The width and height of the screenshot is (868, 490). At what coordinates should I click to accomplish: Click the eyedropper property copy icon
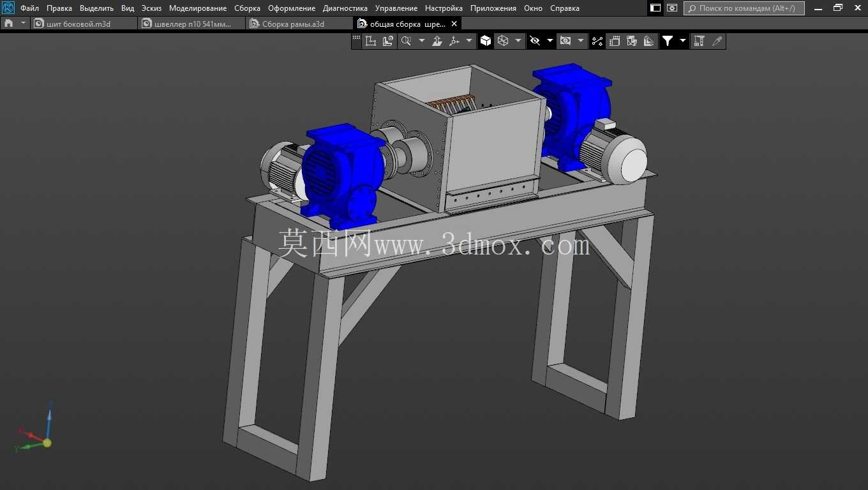click(717, 41)
